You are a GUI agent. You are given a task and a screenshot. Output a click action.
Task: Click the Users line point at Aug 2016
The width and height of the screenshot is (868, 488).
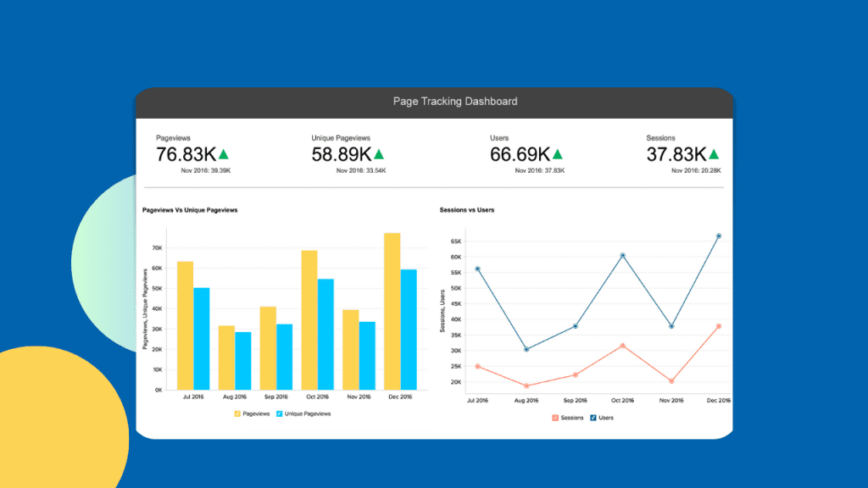526,350
